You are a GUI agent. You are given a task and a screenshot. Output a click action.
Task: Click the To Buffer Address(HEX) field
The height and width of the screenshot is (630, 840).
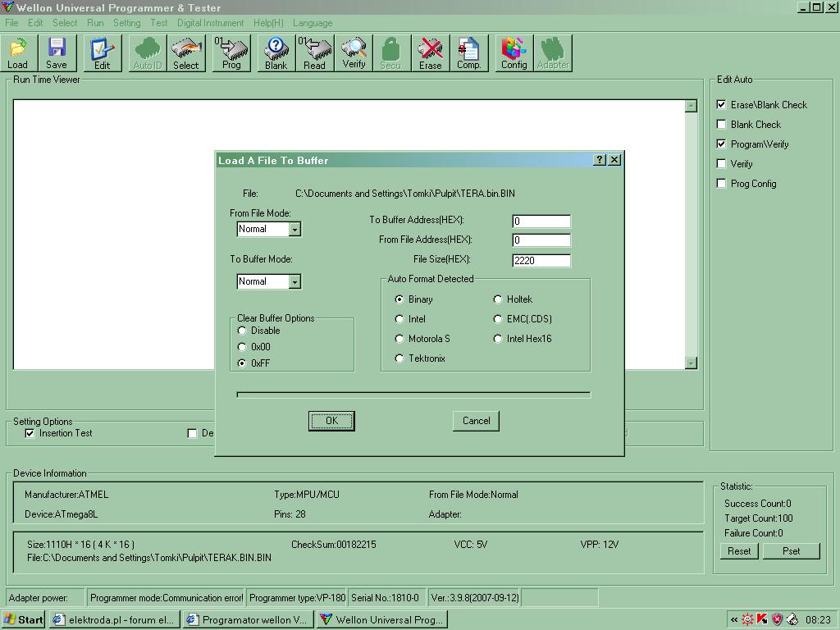click(541, 221)
